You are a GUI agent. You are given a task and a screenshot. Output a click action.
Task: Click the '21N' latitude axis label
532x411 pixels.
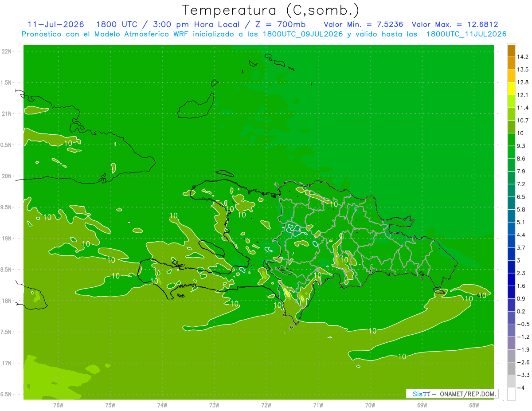(7, 114)
